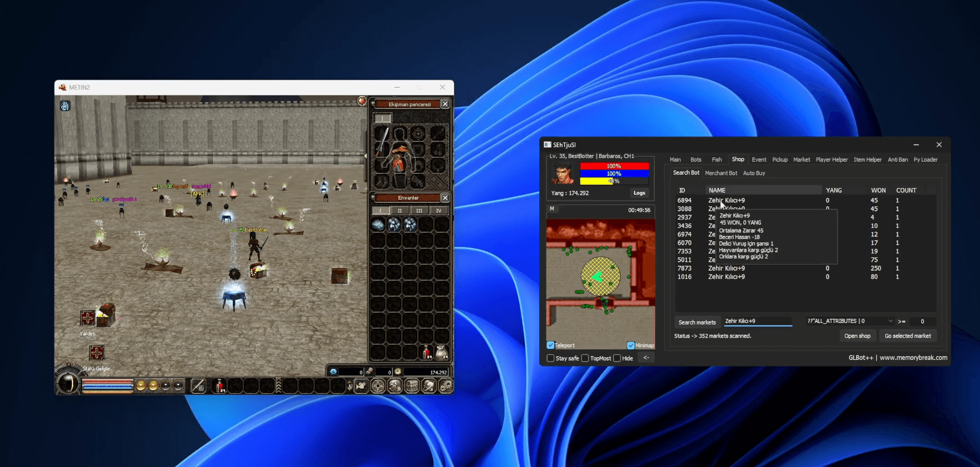
Task: Sort by the WON column header
Action: coord(878,190)
